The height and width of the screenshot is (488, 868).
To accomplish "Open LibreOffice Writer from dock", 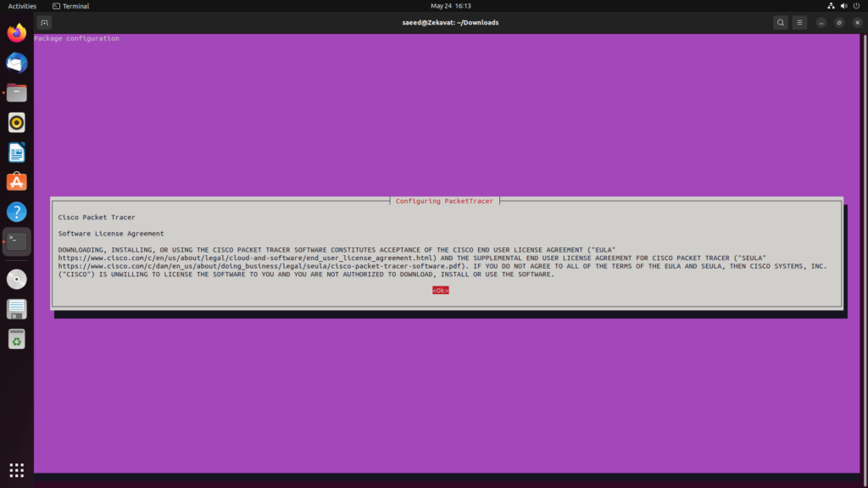I will [17, 152].
